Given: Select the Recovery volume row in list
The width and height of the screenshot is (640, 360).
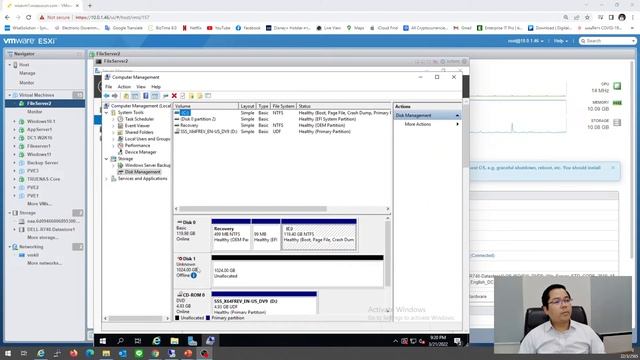Looking at the screenshot, I should 282,125.
